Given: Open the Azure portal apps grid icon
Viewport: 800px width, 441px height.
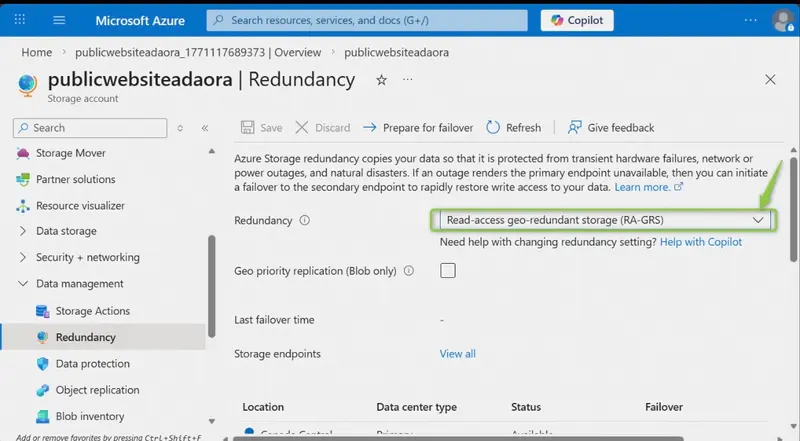Looking at the screenshot, I should pyautogui.click(x=19, y=20).
